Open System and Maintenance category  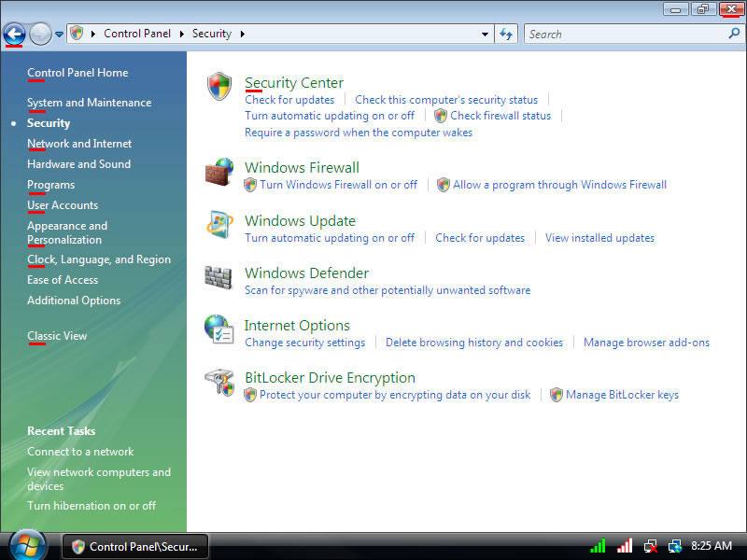(89, 103)
